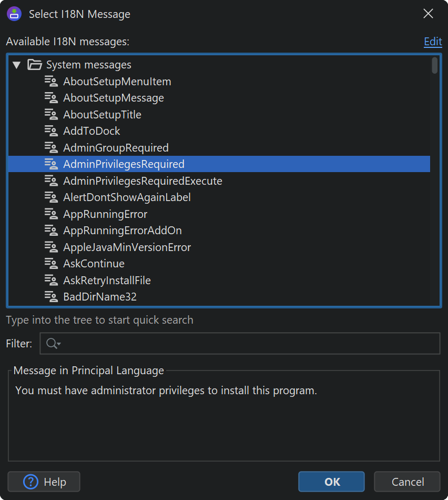Open the filter search options dropdown
This screenshot has width=448, height=500.
[54, 344]
